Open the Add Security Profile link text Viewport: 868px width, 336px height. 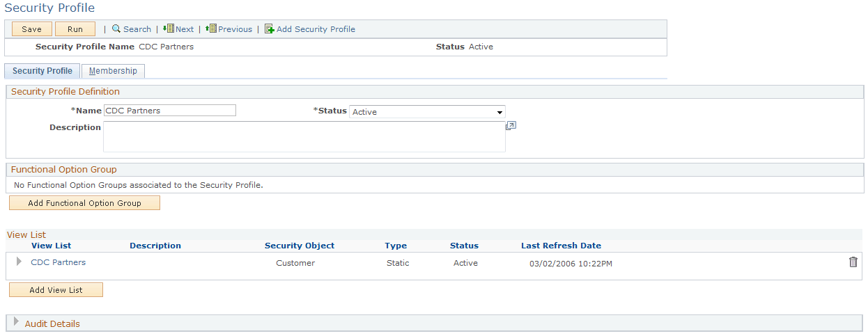point(316,29)
